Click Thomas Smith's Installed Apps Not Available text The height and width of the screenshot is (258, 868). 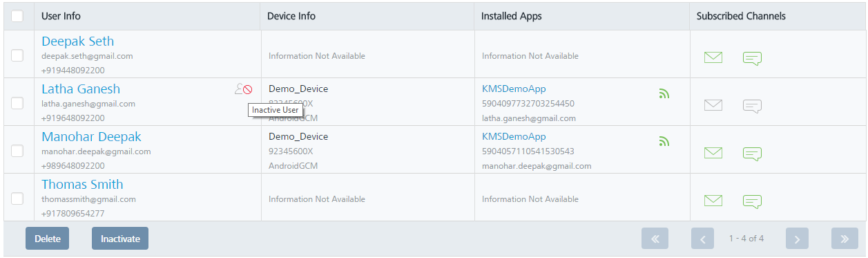pyautogui.click(x=530, y=199)
